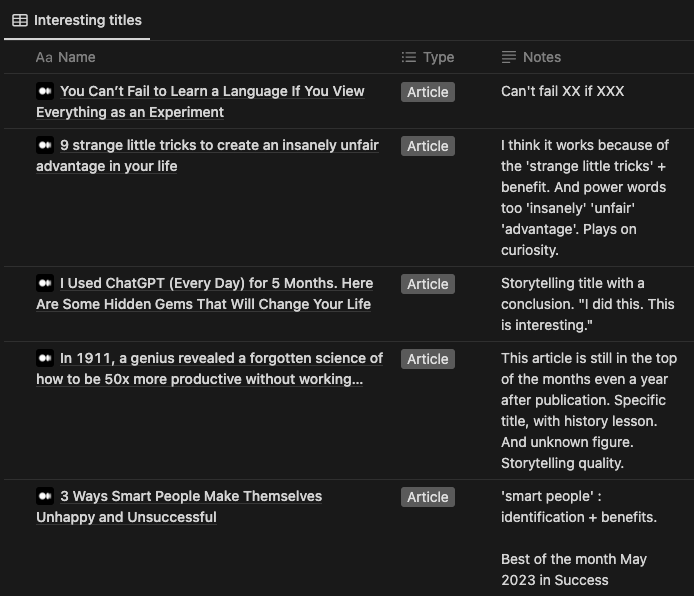This screenshot has height=596, width=694.
Task: Click Medium icon on 9 strange tricks row
Action: [x=45, y=145]
